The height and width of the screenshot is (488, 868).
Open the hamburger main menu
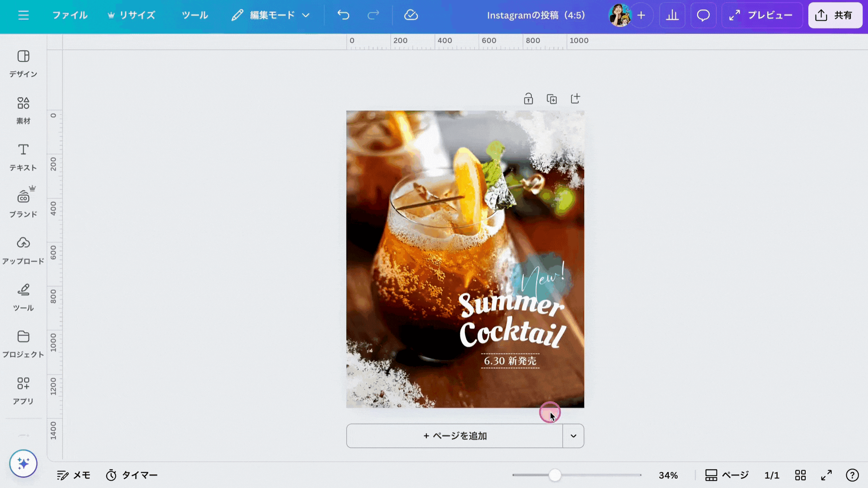coord(24,15)
